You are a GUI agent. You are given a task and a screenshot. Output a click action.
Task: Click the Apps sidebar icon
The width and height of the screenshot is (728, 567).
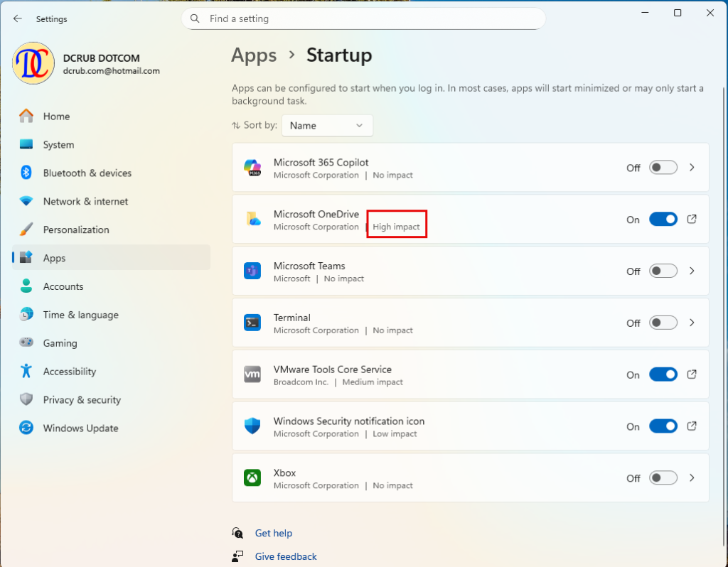(x=26, y=257)
